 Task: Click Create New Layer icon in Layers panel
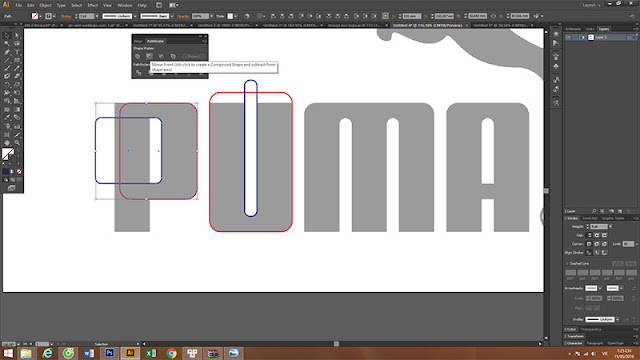tap(620, 211)
